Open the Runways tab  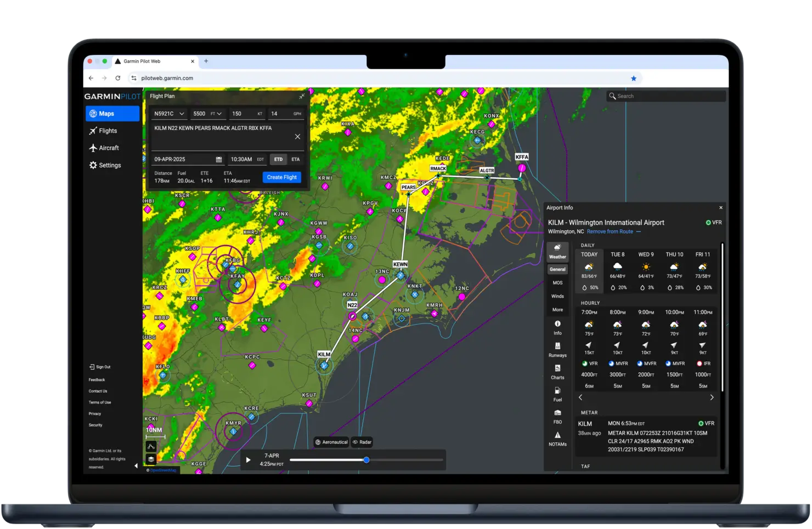(557, 350)
